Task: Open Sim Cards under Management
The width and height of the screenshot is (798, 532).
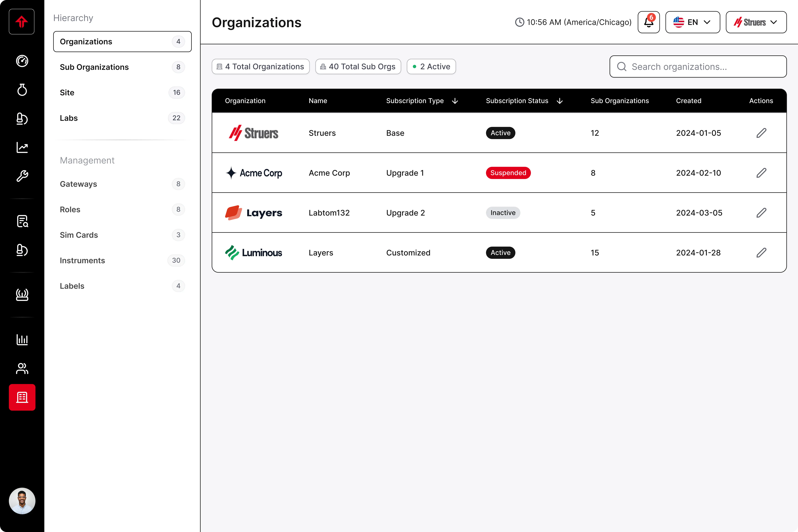Action: (122, 235)
